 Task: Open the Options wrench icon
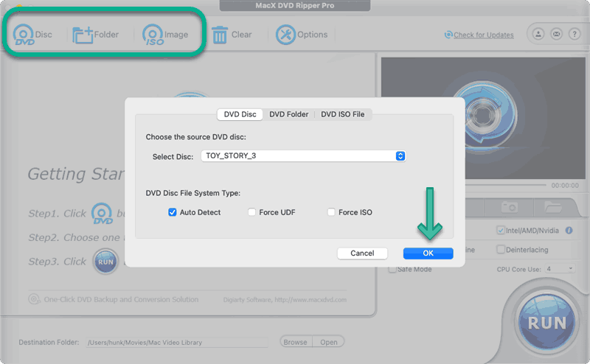pyautogui.click(x=285, y=35)
